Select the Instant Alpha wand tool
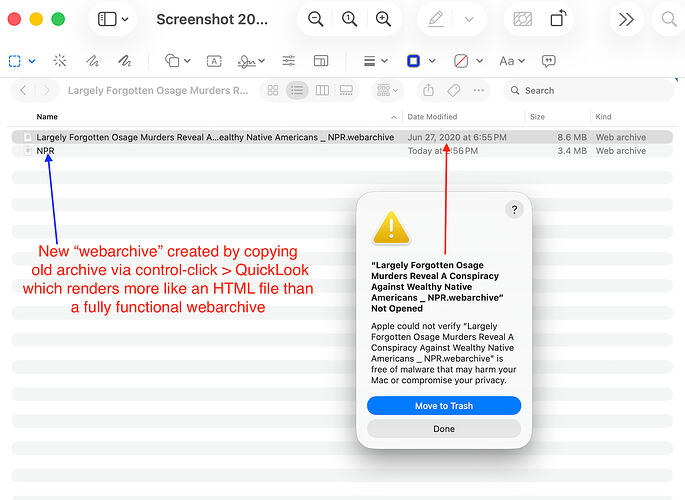 [60, 61]
